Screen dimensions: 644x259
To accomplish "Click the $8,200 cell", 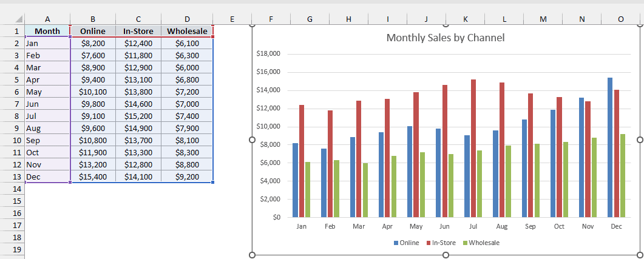I will [x=93, y=44].
